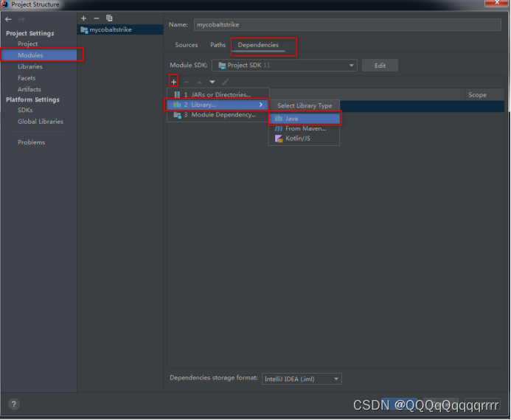
Task: Select Modules in sidebar
Action: coord(38,55)
